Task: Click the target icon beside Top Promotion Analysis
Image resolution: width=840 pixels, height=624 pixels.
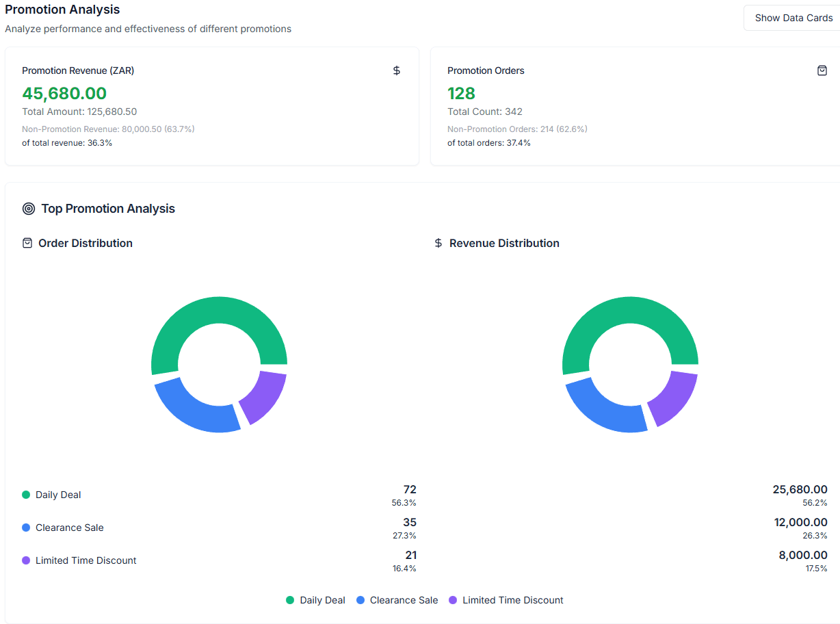Action: click(x=28, y=208)
